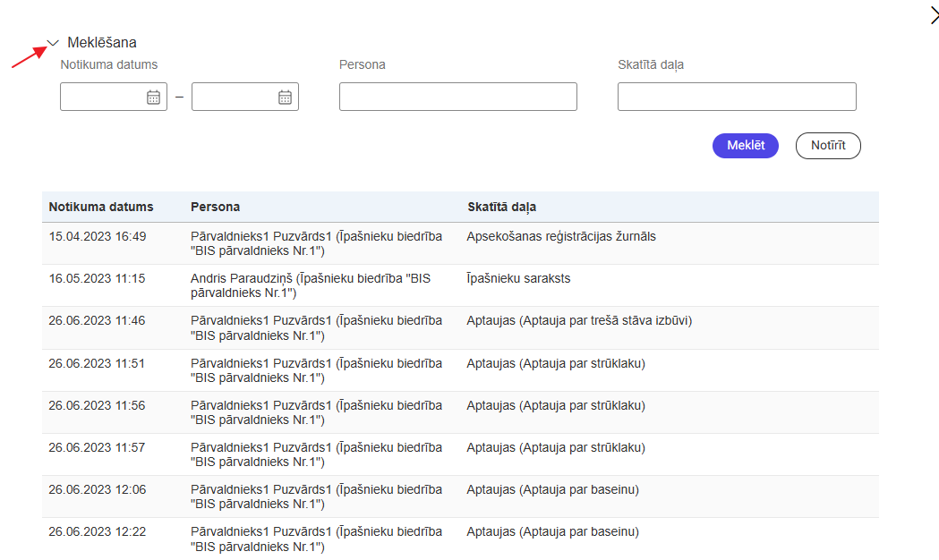This screenshot has width=939, height=560.
Task: Select the row dated 26.06.2023 12:22
Action: click(x=97, y=531)
